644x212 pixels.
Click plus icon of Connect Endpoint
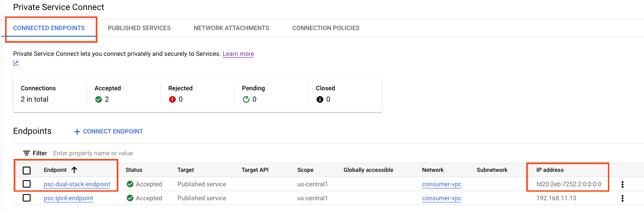[77, 132]
